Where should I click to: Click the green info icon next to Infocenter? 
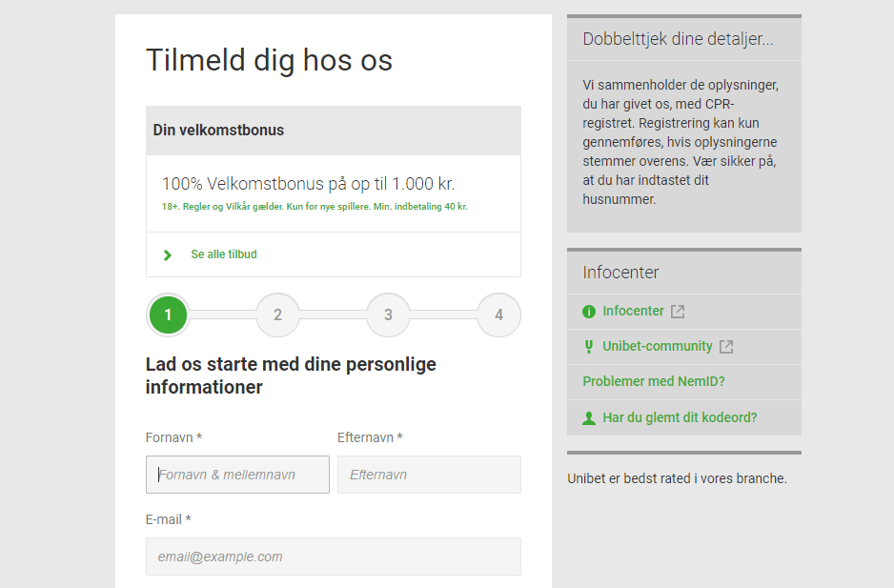[589, 312]
